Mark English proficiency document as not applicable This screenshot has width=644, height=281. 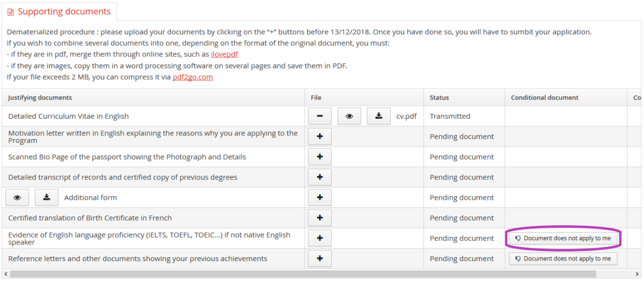pos(563,239)
